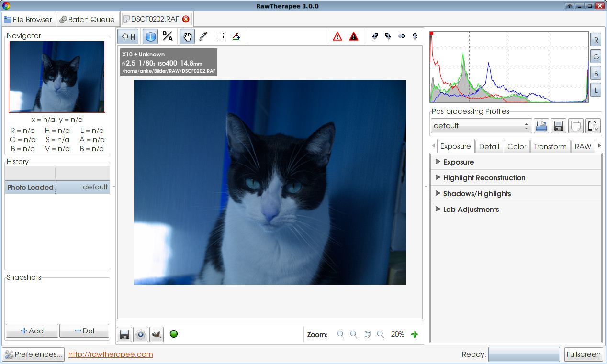Open the image in GIMP editor

click(157, 334)
